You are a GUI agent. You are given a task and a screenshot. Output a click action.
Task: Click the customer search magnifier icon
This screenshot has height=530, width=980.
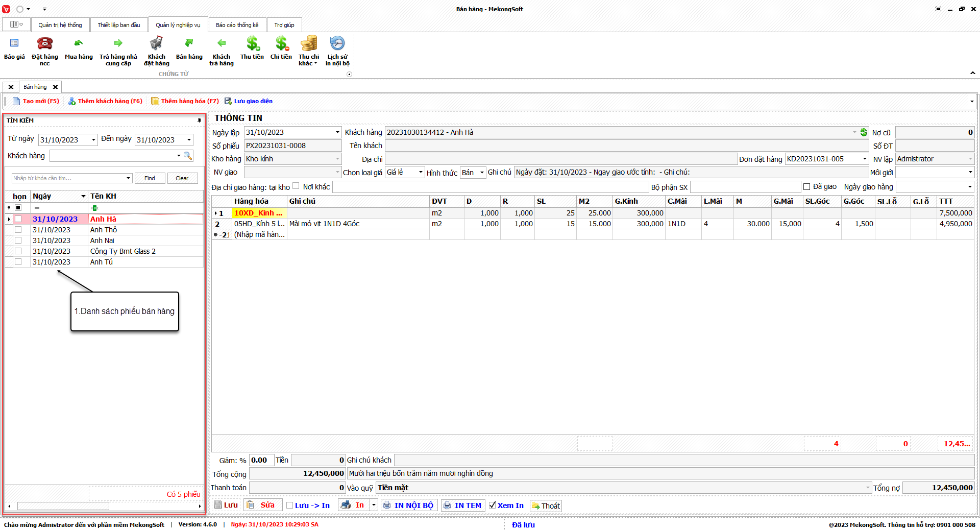click(188, 156)
